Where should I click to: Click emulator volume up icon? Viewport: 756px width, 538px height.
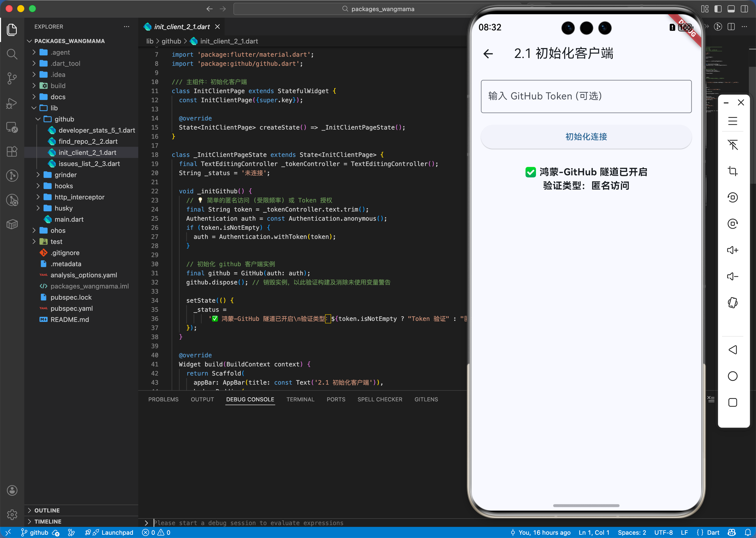point(732,250)
